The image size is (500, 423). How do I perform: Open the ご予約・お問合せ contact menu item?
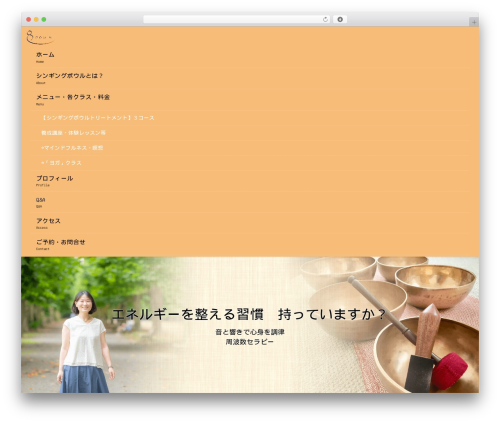pos(60,244)
